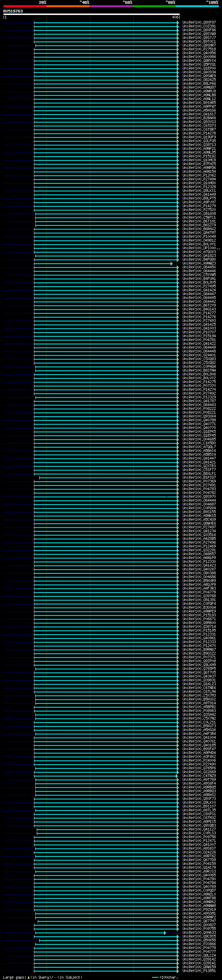Viewport: 222px width, 980px height.
Task: Open hit UniRef100_Q9XF86
Action: point(199,30)
